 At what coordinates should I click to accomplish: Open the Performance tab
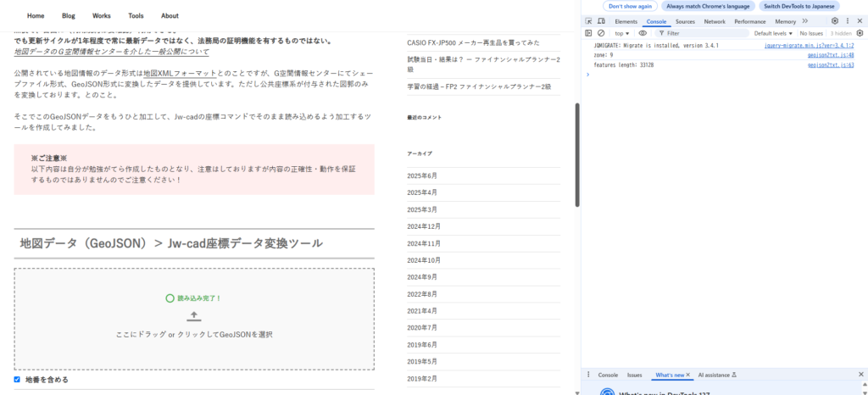[x=750, y=21]
